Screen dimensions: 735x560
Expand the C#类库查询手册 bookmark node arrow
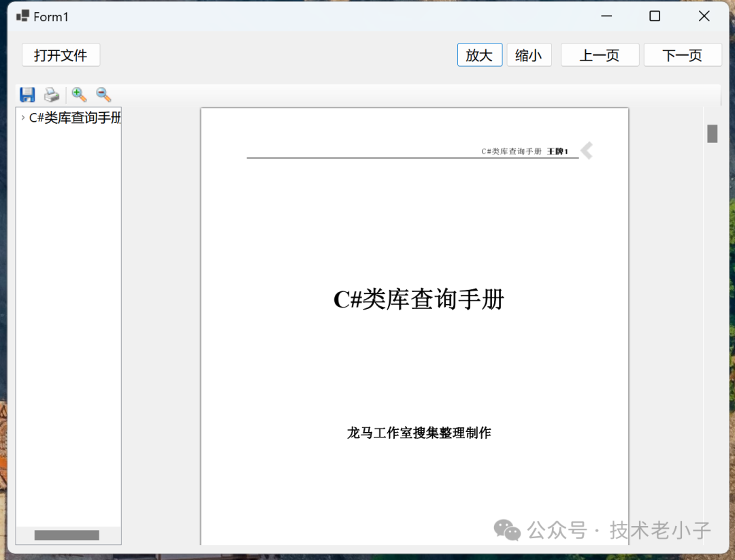(x=22, y=118)
